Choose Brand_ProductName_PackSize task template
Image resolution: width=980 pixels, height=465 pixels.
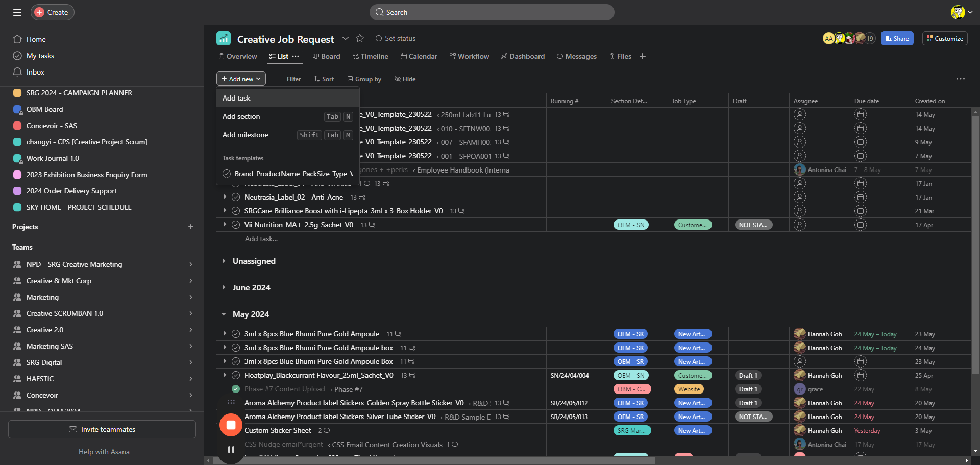coord(288,174)
